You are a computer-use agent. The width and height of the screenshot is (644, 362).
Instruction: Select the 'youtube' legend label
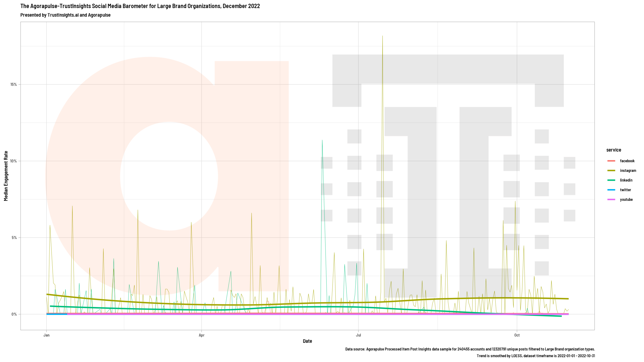[626, 200]
